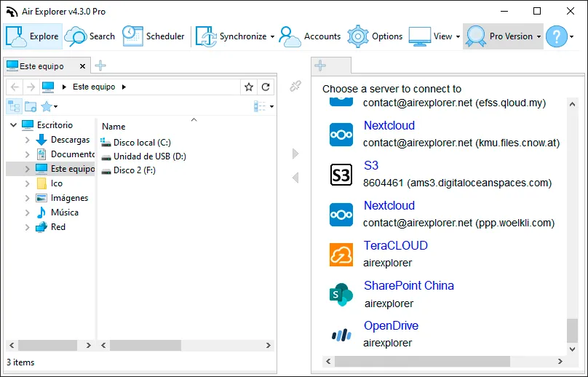The height and width of the screenshot is (377, 588).
Task: Copy to left pane arrow
Action: (x=295, y=178)
